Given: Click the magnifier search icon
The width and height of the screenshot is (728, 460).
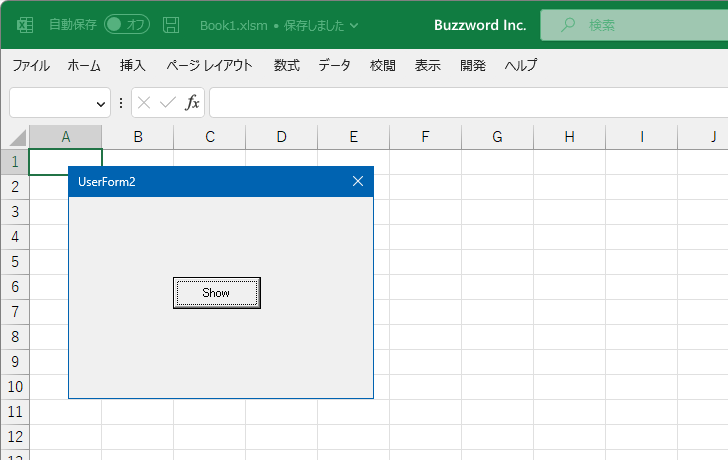Looking at the screenshot, I should (567, 25).
